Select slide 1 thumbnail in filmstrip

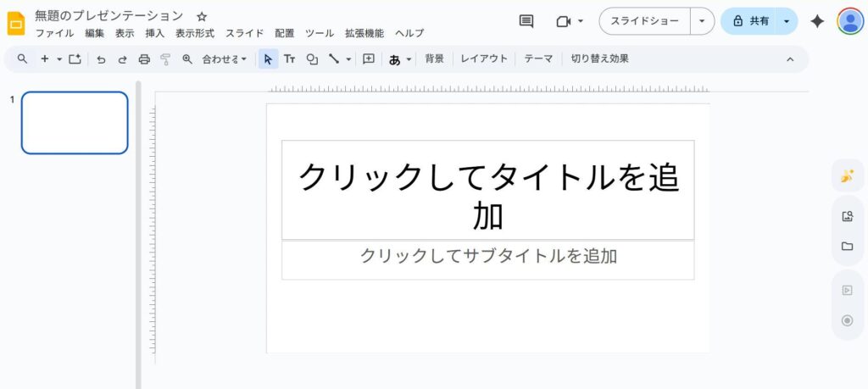75,123
